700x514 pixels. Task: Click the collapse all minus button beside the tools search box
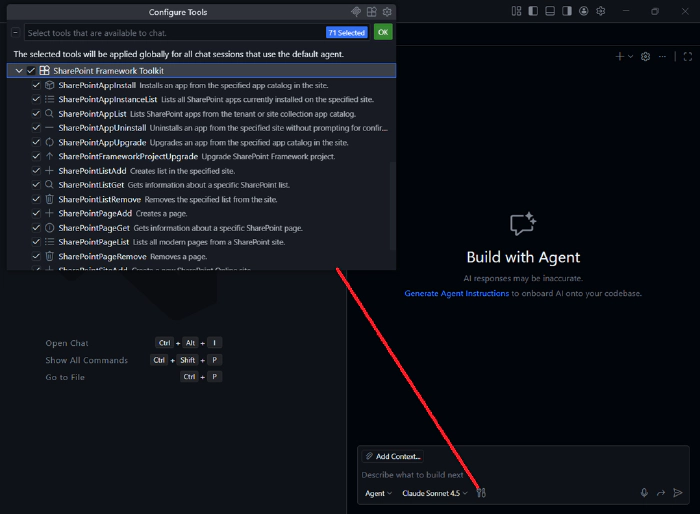click(x=16, y=33)
